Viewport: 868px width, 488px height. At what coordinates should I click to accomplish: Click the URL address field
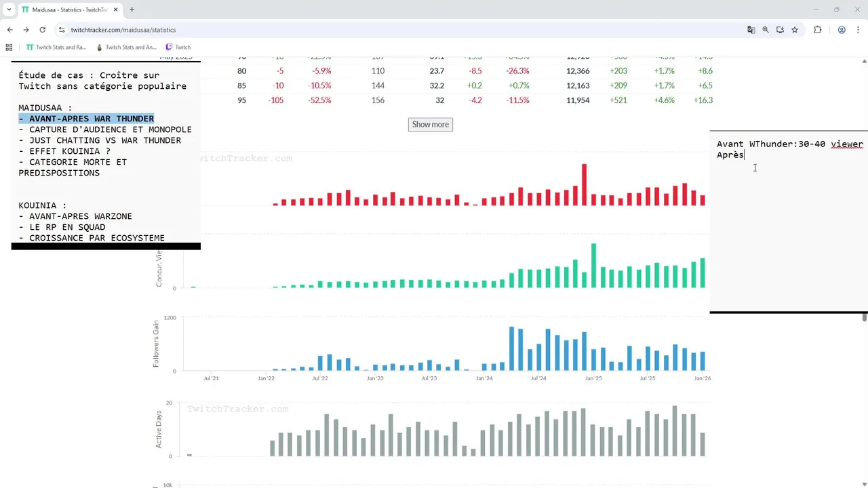(x=400, y=30)
